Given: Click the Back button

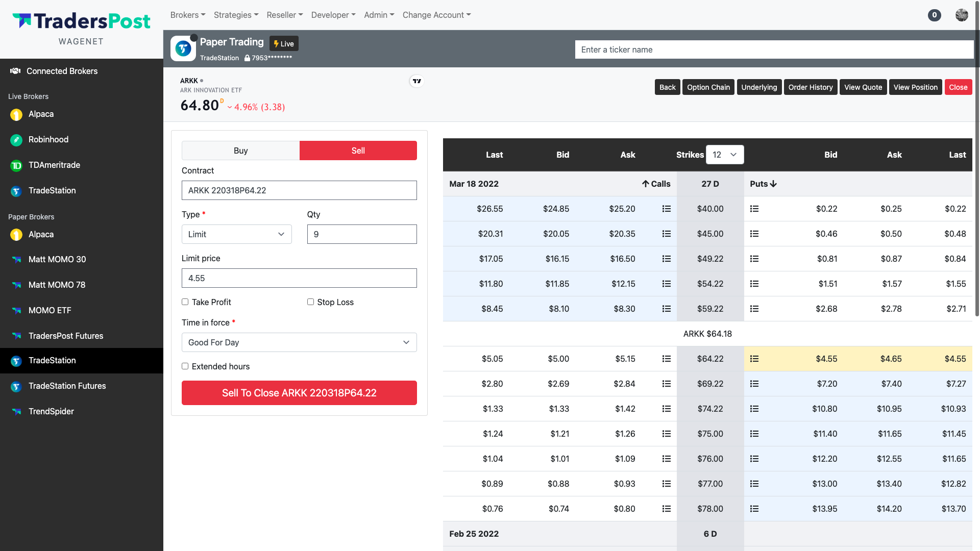Looking at the screenshot, I should [668, 87].
